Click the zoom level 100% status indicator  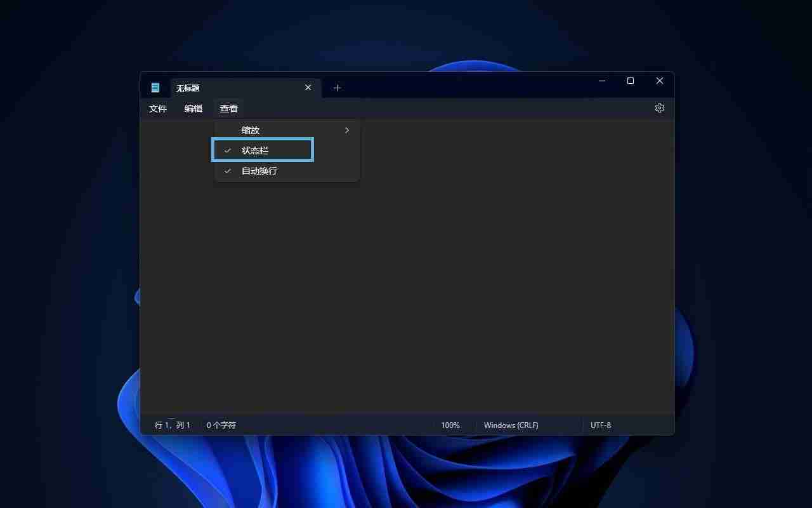(450, 425)
